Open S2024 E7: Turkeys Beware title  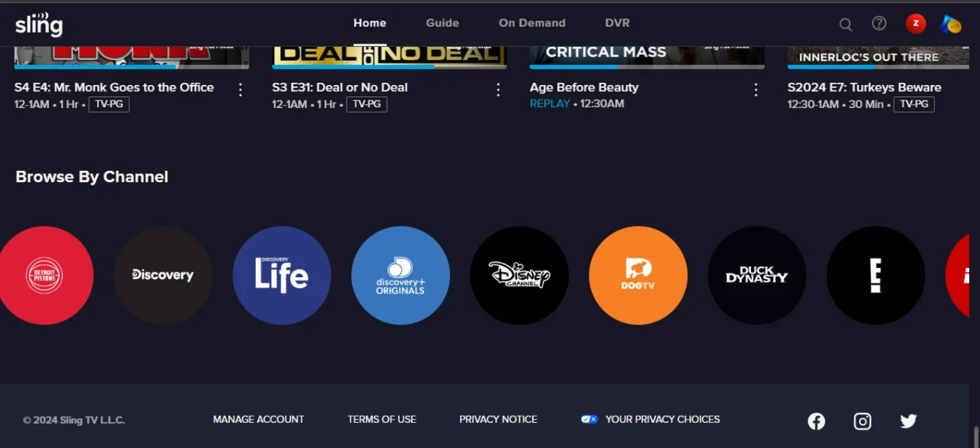[864, 87]
